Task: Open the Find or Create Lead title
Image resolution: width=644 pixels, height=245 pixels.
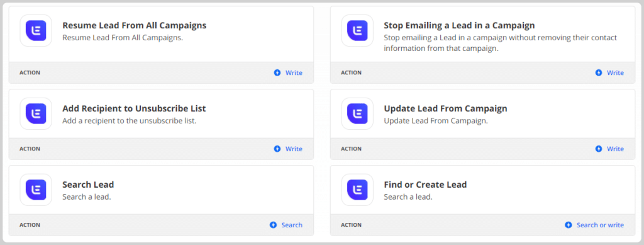Action: click(425, 185)
